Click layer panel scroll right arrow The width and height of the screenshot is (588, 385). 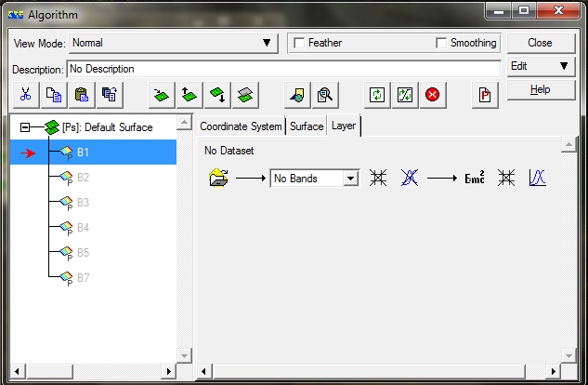(x=554, y=371)
